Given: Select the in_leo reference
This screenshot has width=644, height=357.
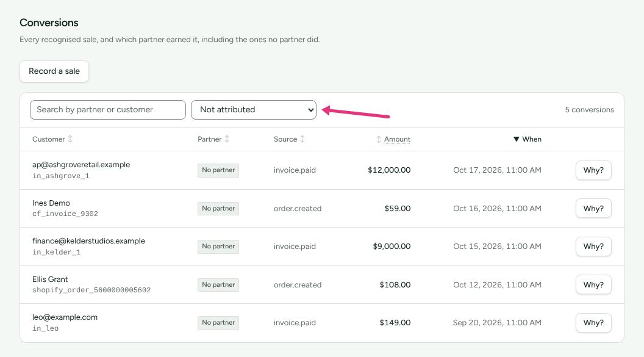Looking at the screenshot, I should pos(46,328).
